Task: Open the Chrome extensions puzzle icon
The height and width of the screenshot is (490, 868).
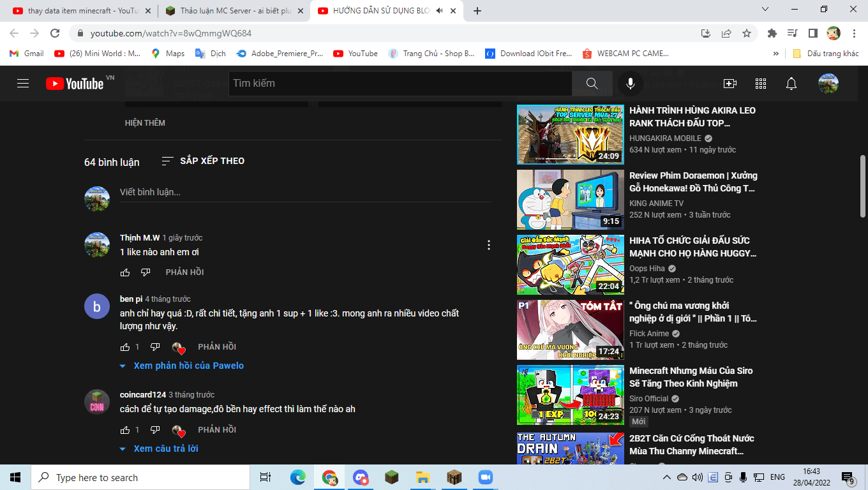Action: (772, 33)
